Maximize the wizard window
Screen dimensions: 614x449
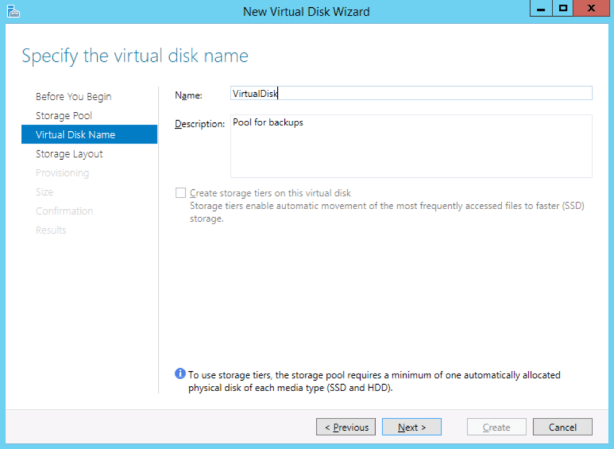pyautogui.click(x=563, y=9)
